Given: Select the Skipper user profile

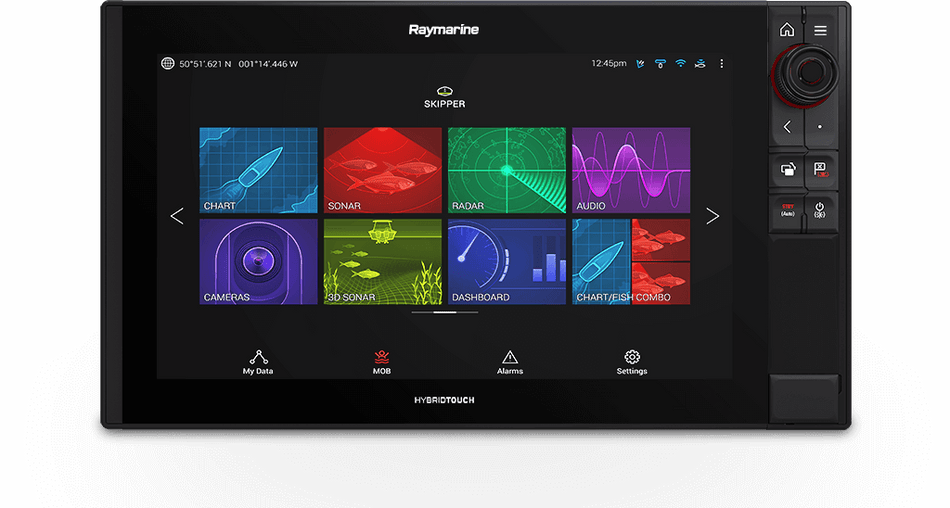Looking at the screenshot, I should pos(444,97).
